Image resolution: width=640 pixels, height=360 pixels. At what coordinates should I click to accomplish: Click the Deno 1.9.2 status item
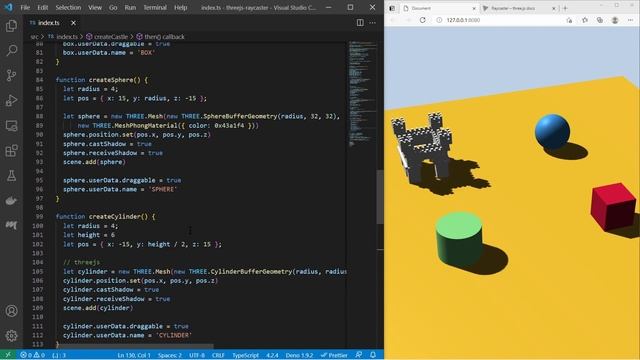pyautogui.click(x=299, y=355)
